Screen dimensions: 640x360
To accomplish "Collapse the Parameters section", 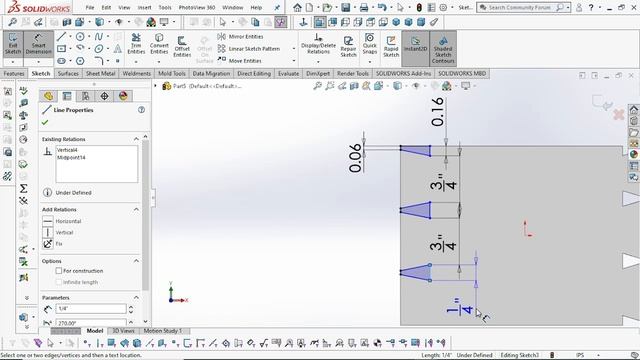I will pyautogui.click(x=136, y=298).
